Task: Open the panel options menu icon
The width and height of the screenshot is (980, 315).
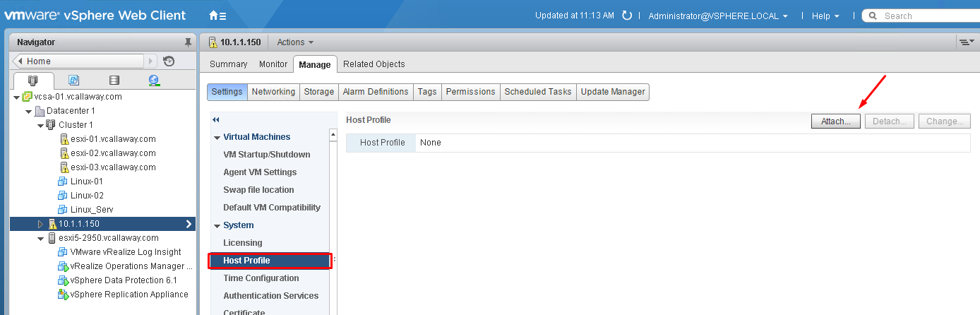Action: [965, 42]
